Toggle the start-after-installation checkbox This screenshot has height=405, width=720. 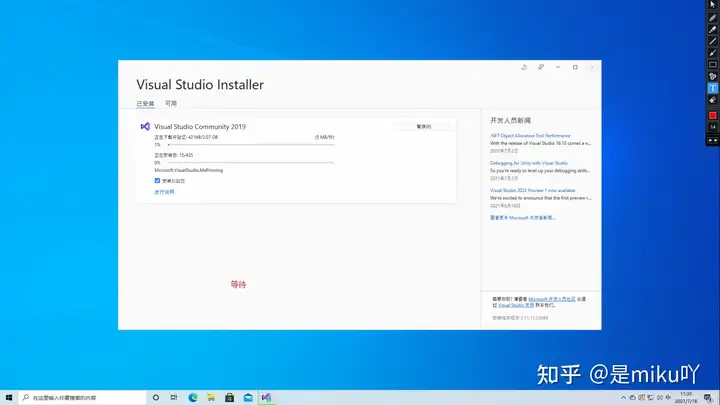157,180
